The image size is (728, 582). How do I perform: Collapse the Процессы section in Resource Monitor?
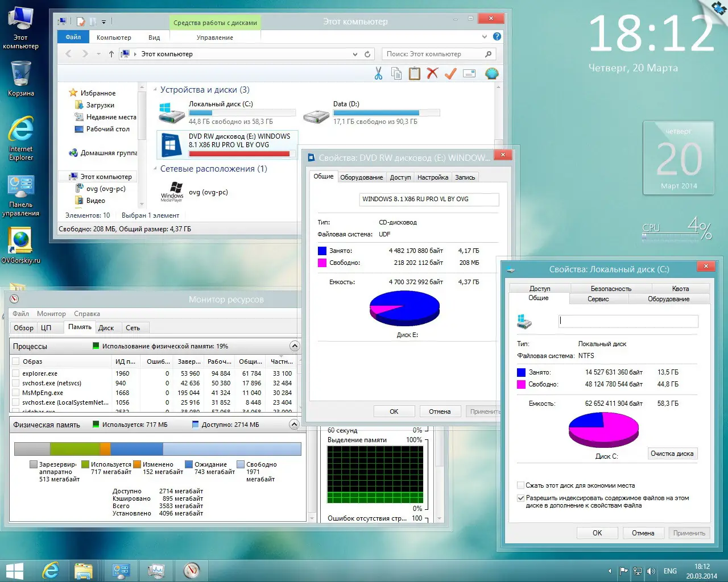tap(294, 346)
